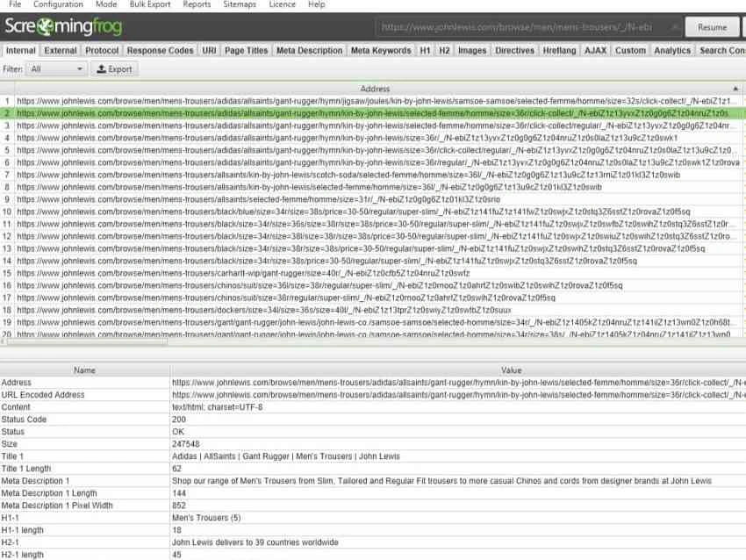746x560 pixels.
Task: Select the URL row containing scotch-soda
Action: tap(374, 175)
